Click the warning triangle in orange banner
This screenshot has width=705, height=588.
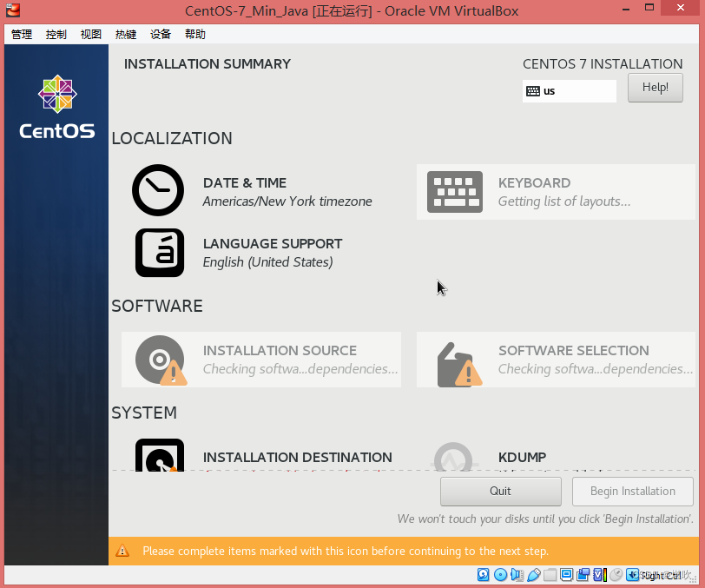click(x=122, y=551)
